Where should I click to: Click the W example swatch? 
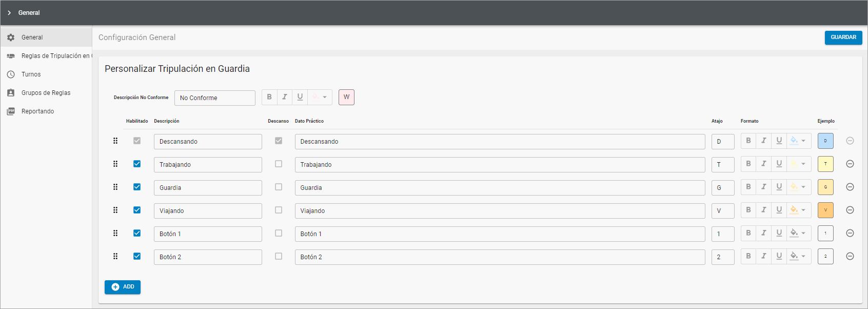346,97
